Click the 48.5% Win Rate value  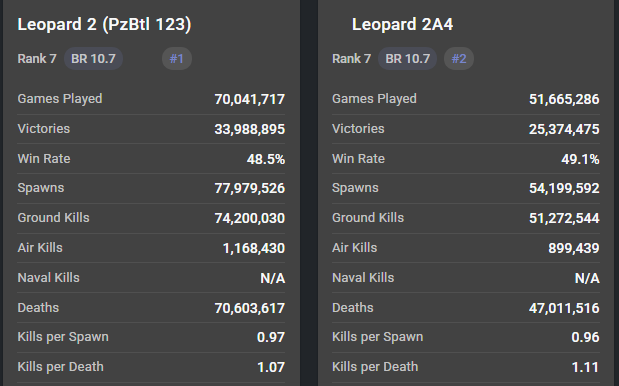point(266,159)
